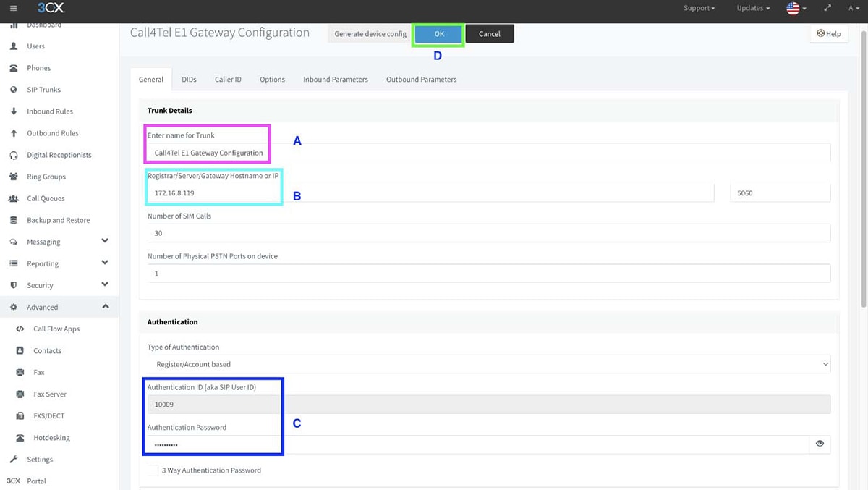The height and width of the screenshot is (490, 868).
Task: Show the Authentication Password with the eye icon
Action: (x=820, y=444)
